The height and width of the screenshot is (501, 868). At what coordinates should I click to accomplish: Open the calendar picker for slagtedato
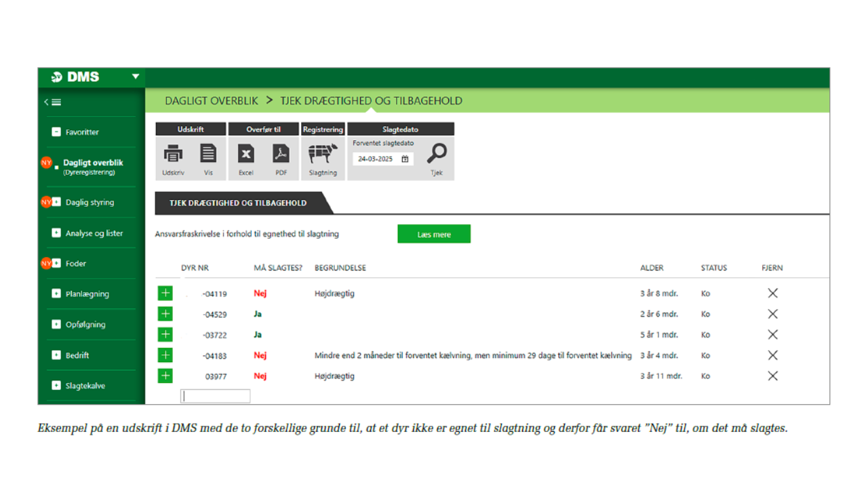[x=405, y=159]
